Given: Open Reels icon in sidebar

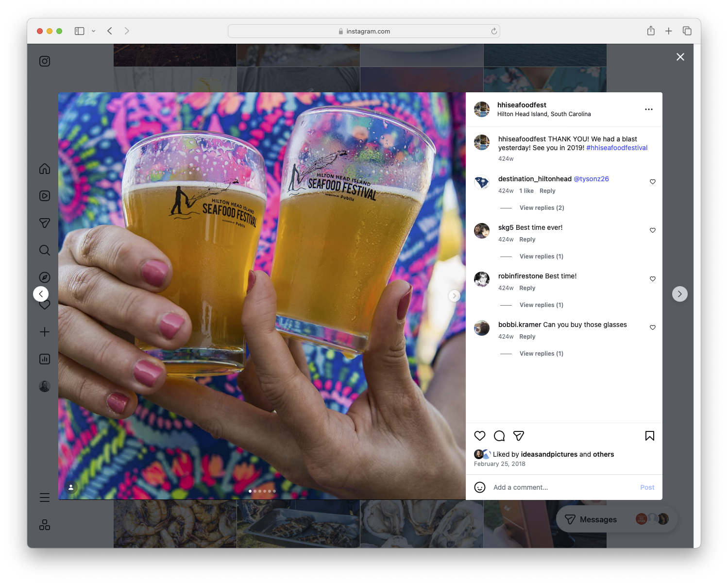Looking at the screenshot, I should [x=45, y=196].
